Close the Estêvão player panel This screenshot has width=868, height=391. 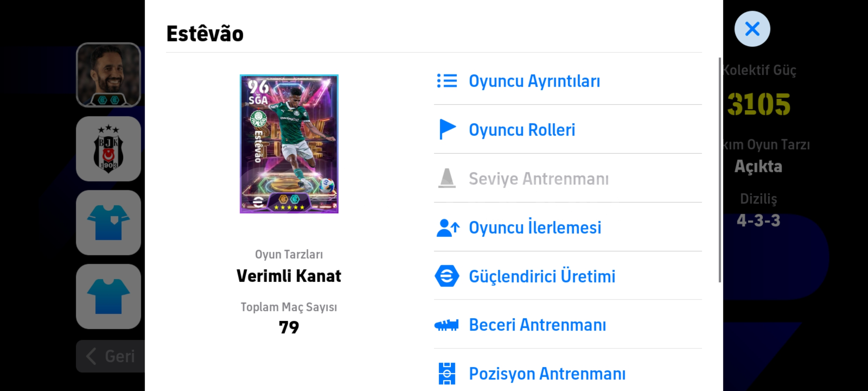[x=752, y=29]
